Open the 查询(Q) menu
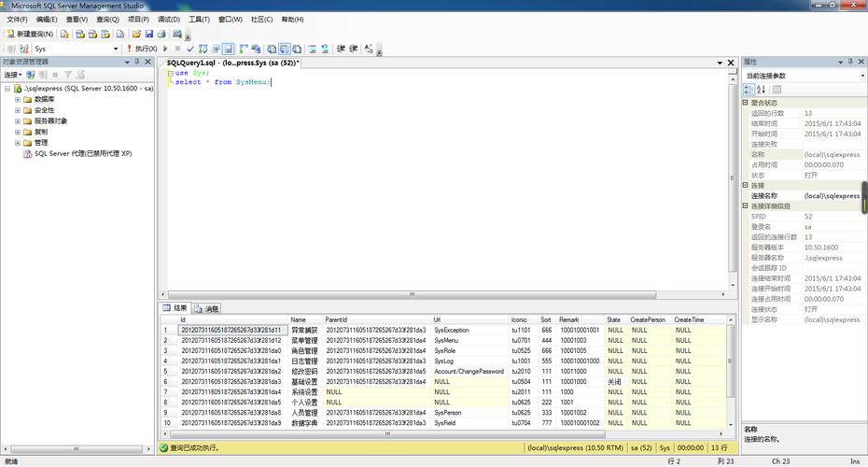 tap(108, 20)
